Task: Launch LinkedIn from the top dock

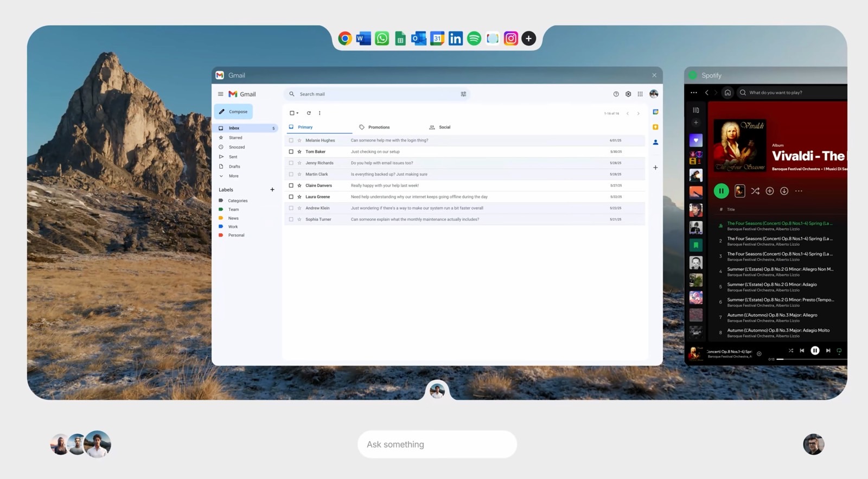Action: click(x=456, y=39)
